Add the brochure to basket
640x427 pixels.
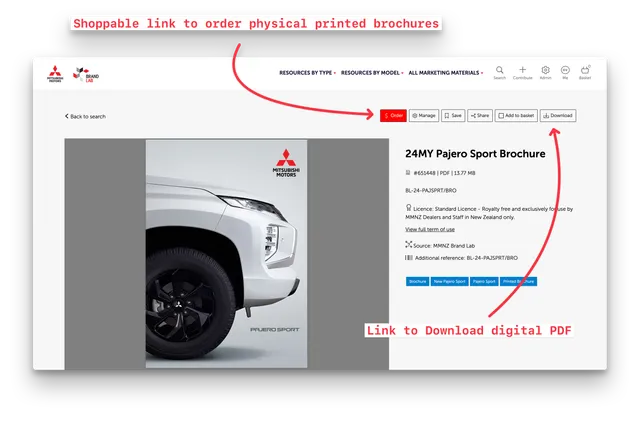517,115
